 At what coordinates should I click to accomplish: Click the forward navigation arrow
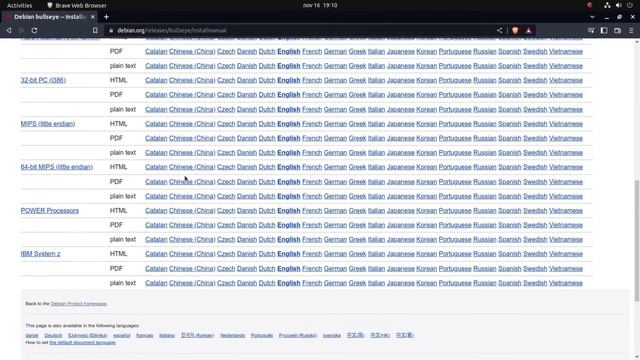[21, 30]
